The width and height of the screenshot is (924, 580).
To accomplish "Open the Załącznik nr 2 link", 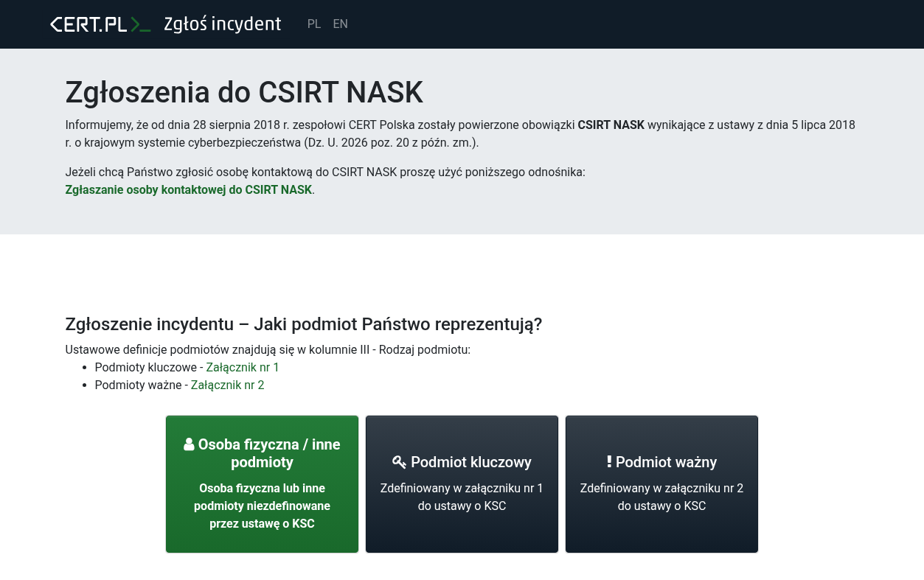I will [227, 385].
